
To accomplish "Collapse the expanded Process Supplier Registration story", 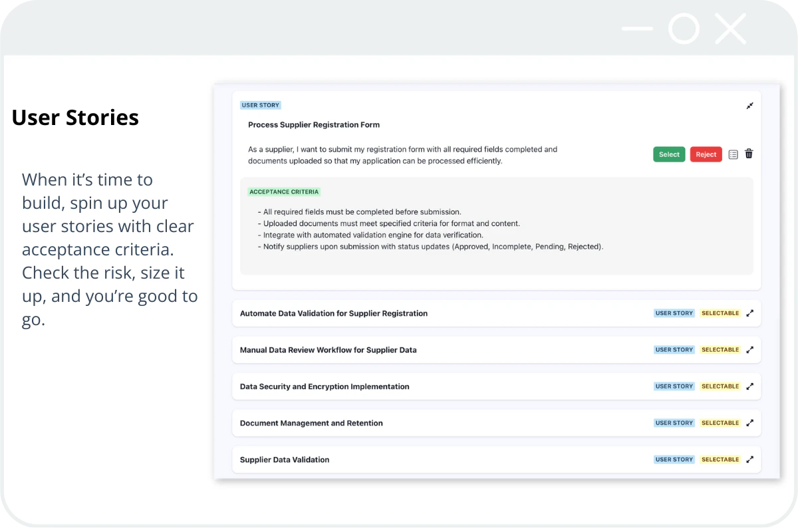I will pos(749,106).
